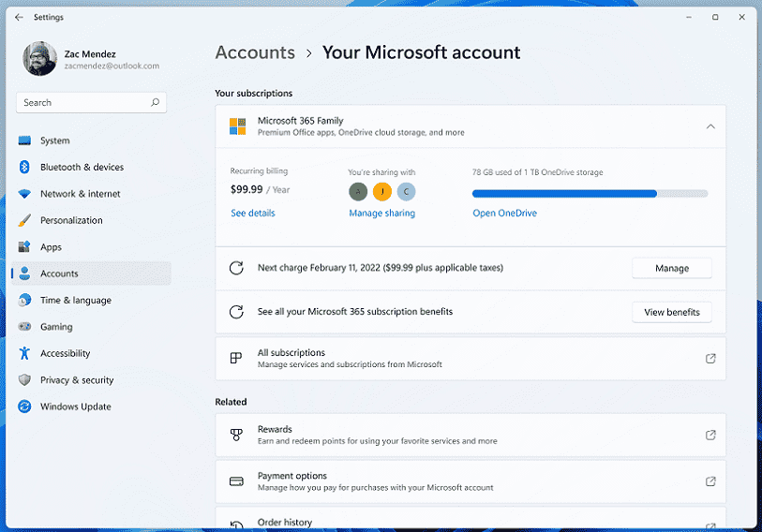Click the Rewards medal icon

236,435
